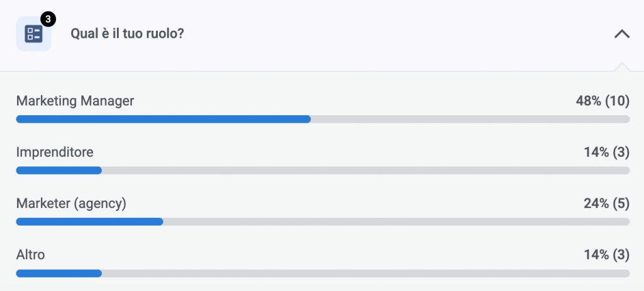The image size is (644, 291).
Task: Select the Marketer (agency) answer label
Action: point(71,203)
